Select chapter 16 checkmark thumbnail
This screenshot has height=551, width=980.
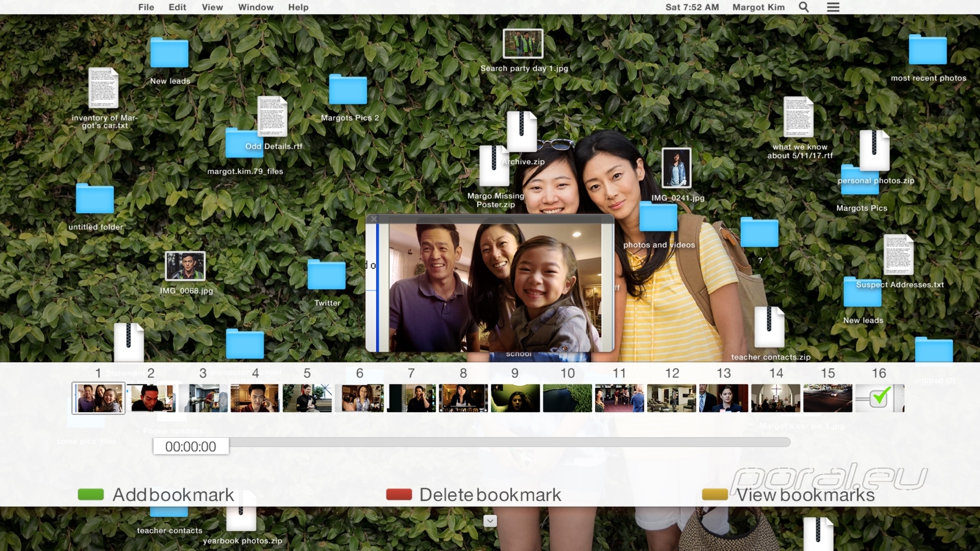click(880, 398)
